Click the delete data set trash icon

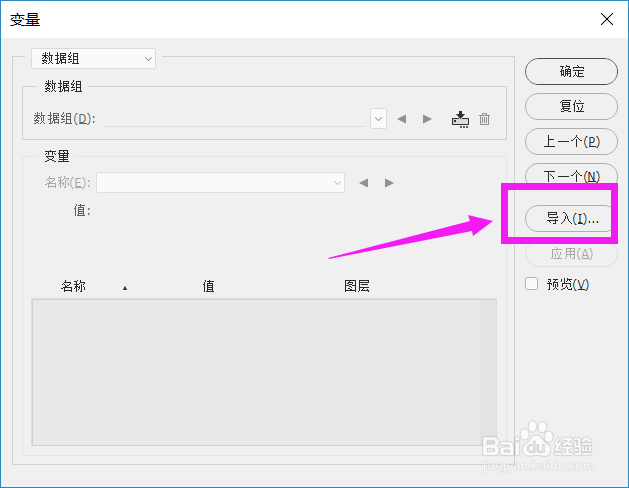point(485,119)
